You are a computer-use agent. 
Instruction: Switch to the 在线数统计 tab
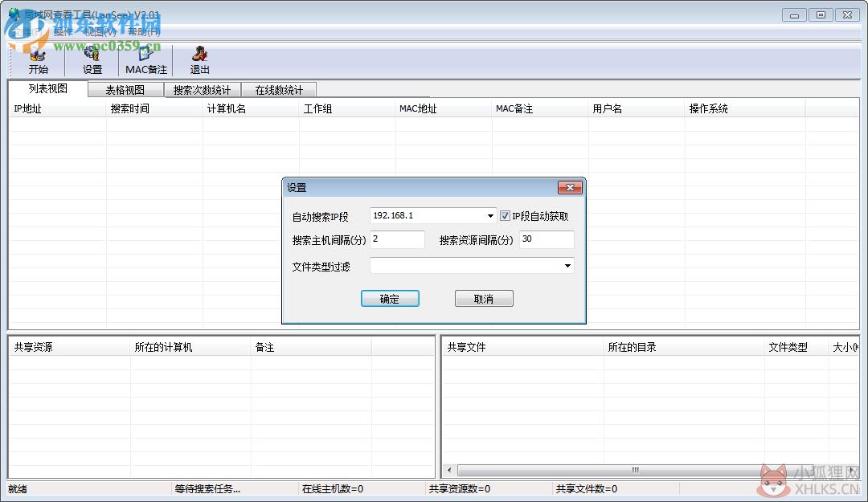279,90
